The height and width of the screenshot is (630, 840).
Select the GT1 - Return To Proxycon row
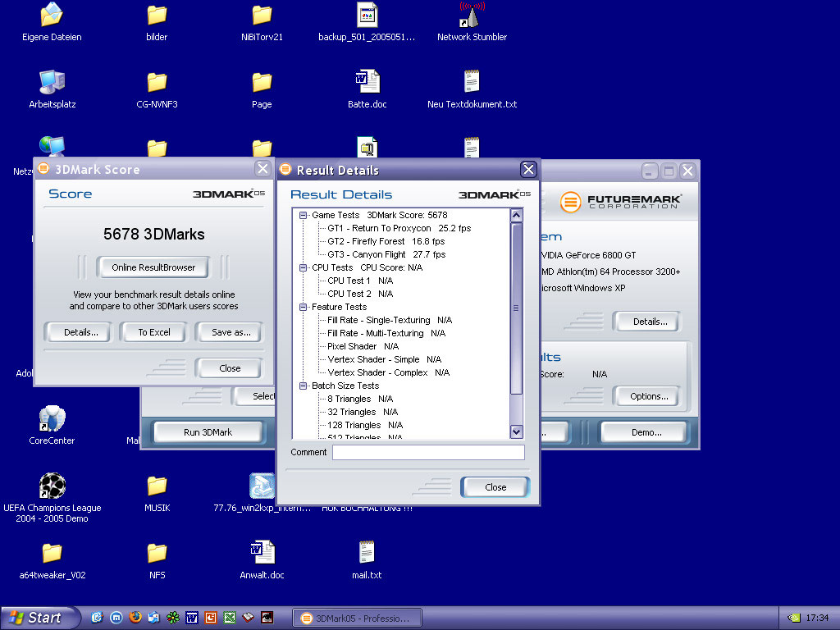[399, 228]
